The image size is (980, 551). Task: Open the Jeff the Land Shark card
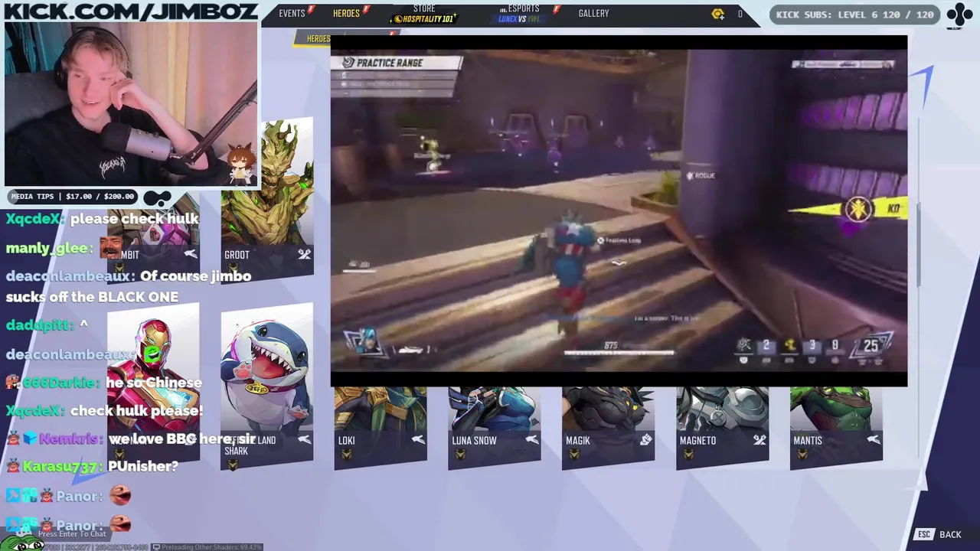[x=266, y=386]
